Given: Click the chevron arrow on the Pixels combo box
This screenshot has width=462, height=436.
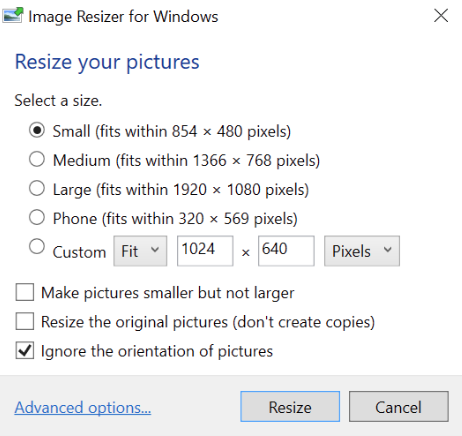Looking at the screenshot, I should (x=387, y=249).
